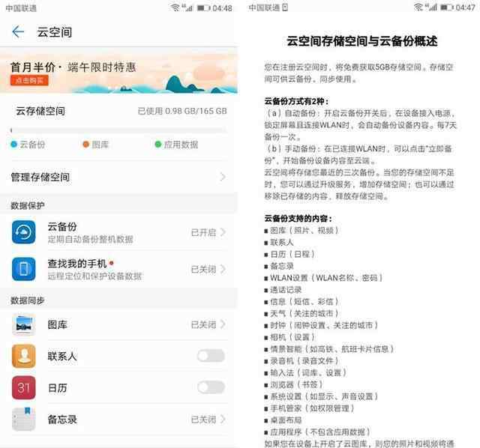
Task: Select 查找我的手机 row title
Action: [77, 263]
